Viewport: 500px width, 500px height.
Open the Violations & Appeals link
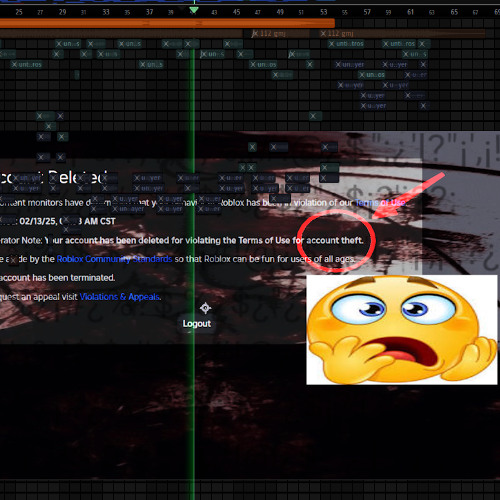coord(120,297)
